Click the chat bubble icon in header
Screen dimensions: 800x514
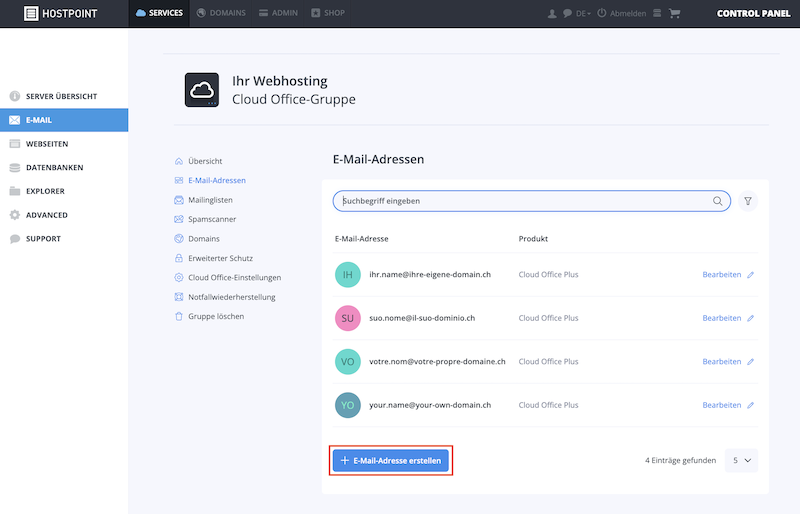click(567, 13)
